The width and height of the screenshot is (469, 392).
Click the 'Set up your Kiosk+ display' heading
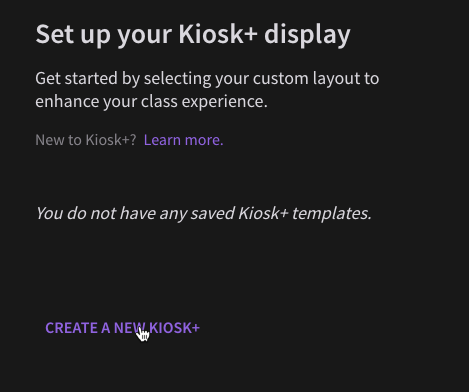[193, 35]
